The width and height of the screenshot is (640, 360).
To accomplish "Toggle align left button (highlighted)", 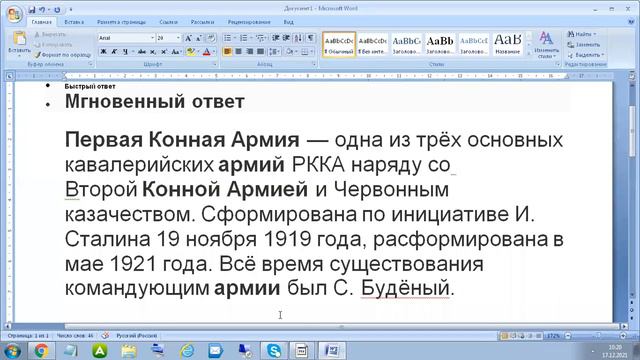I will click(227, 51).
